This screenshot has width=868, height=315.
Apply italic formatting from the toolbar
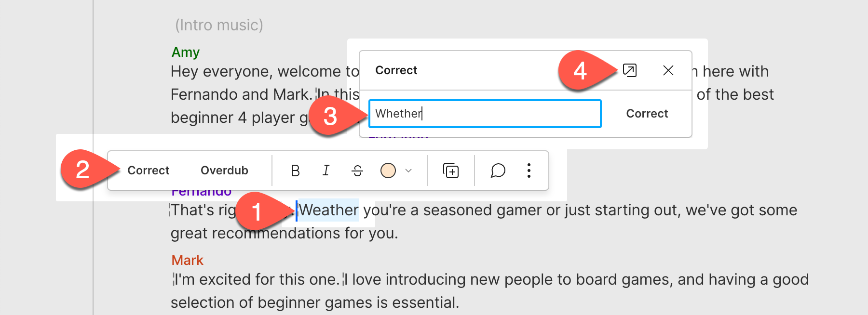click(326, 171)
